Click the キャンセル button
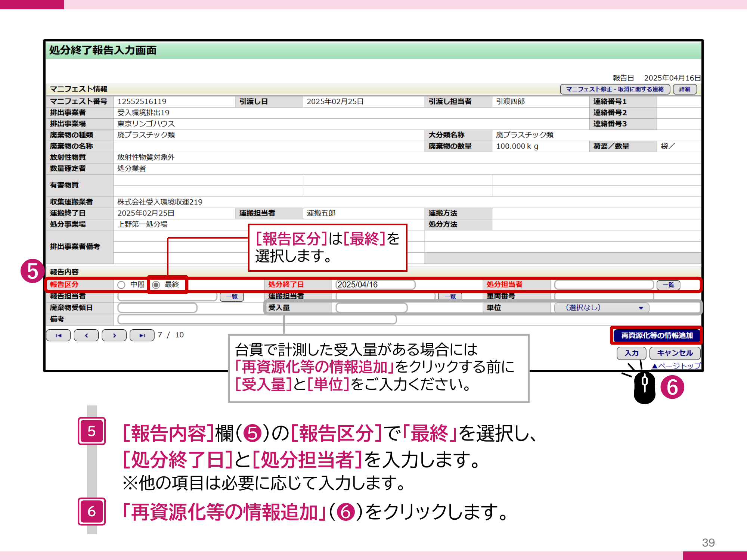The image size is (747, 560). click(675, 353)
